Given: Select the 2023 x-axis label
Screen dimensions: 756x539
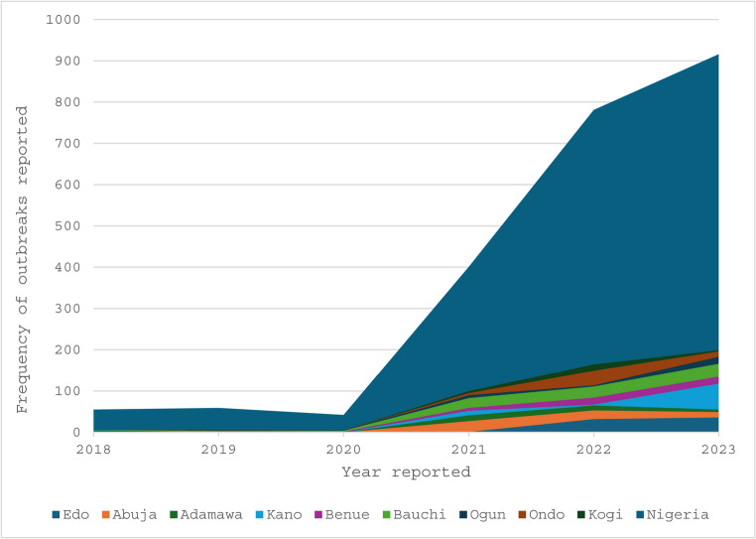Looking at the screenshot, I should pyautogui.click(x=718, y=450).
